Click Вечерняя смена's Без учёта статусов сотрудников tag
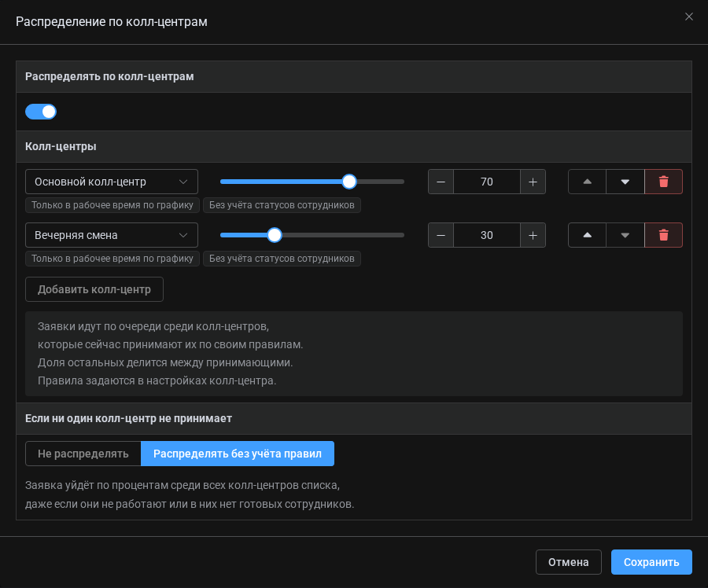Image resolution: width=708 pixels, height=588 pixels. point(282,259)
